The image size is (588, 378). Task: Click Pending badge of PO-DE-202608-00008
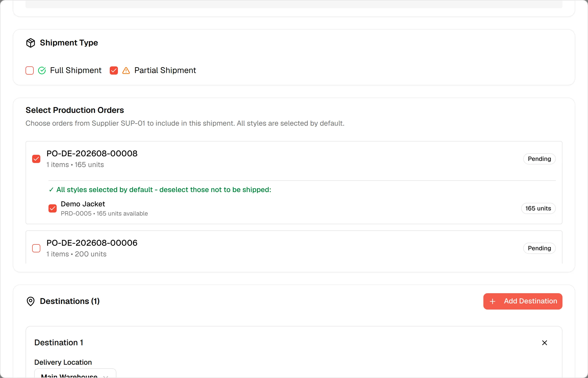coord(540,159)
